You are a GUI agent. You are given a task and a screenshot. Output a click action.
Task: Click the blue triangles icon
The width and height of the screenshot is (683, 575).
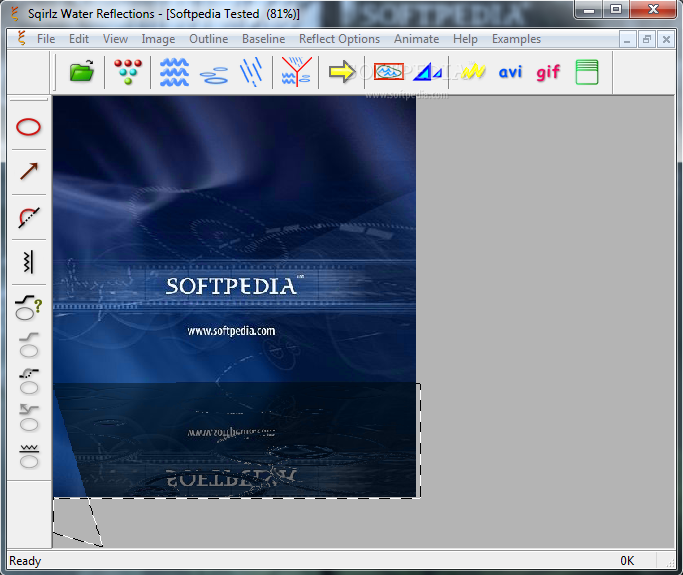tap(427, 72)
